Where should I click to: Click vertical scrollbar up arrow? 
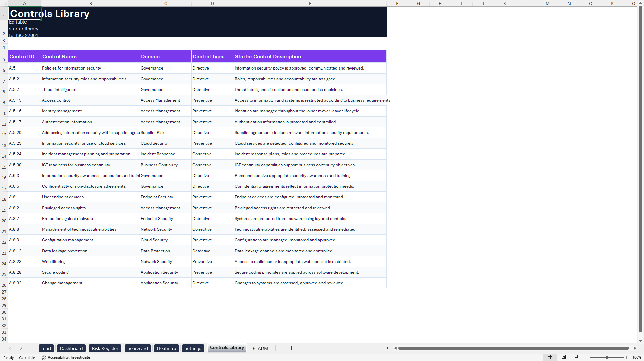[640, 3]
